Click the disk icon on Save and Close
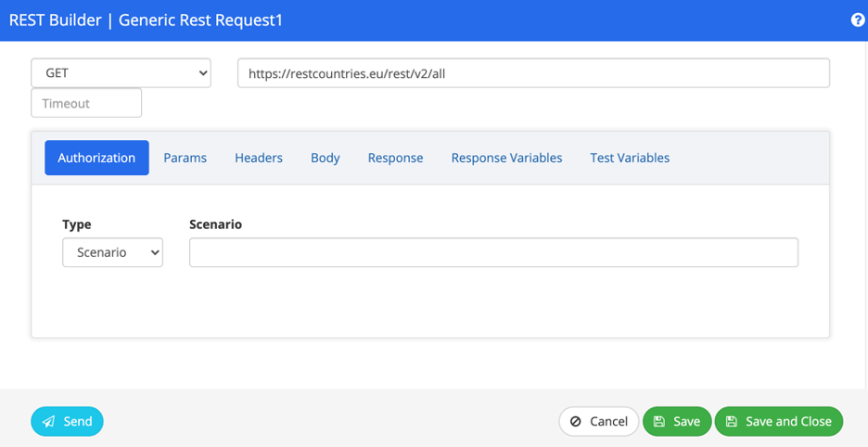The image size is (868, 447). (x=732, y=422)
